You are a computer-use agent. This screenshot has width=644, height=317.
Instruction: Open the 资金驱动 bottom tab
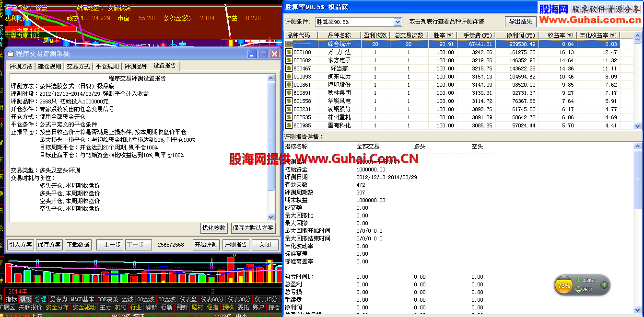84,307
